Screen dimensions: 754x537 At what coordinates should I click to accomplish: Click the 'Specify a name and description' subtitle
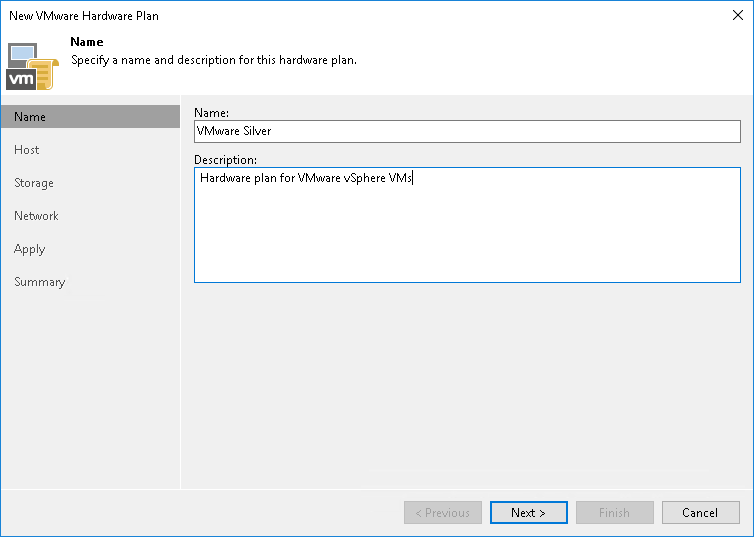tap(214, 61)
